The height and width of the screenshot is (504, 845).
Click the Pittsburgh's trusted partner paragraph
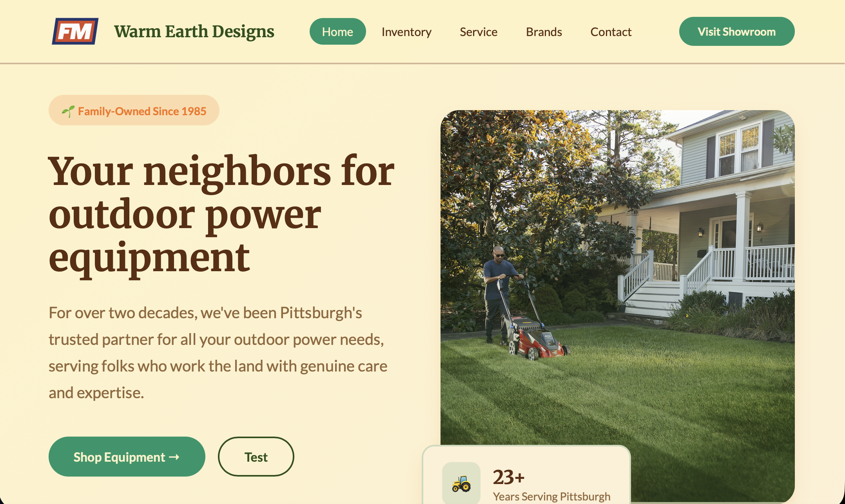[218, 353]
